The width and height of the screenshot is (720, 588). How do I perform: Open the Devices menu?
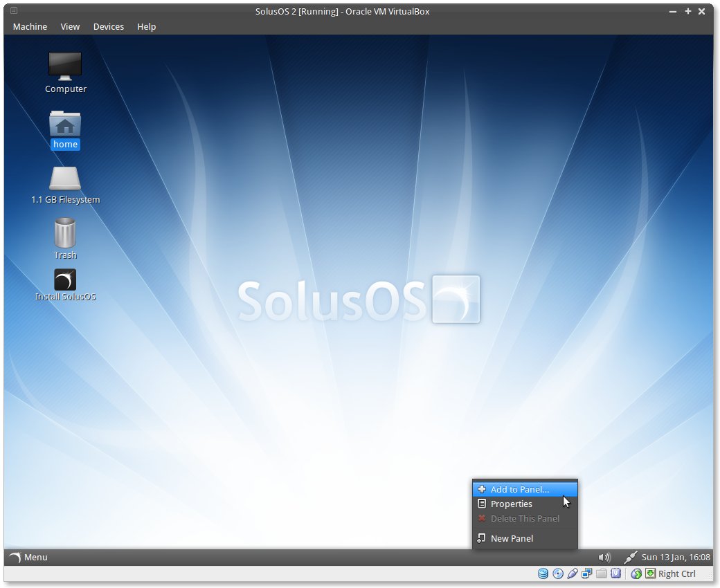109,26
